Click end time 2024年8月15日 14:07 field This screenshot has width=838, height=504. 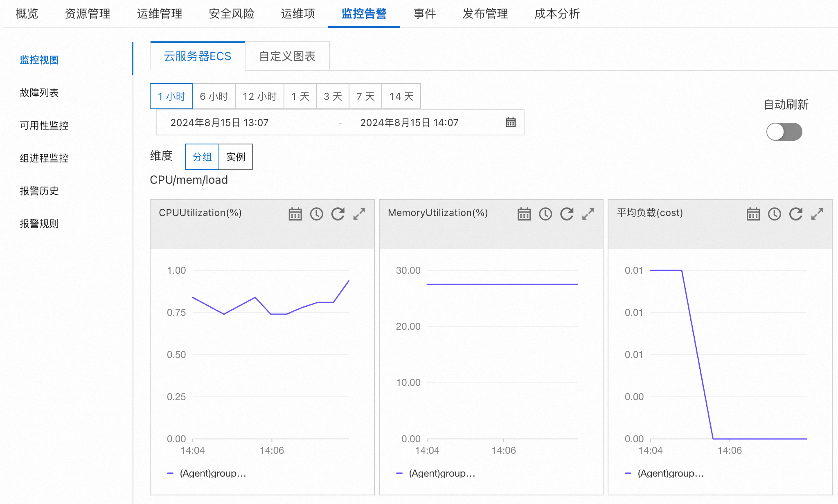point(409,122)
